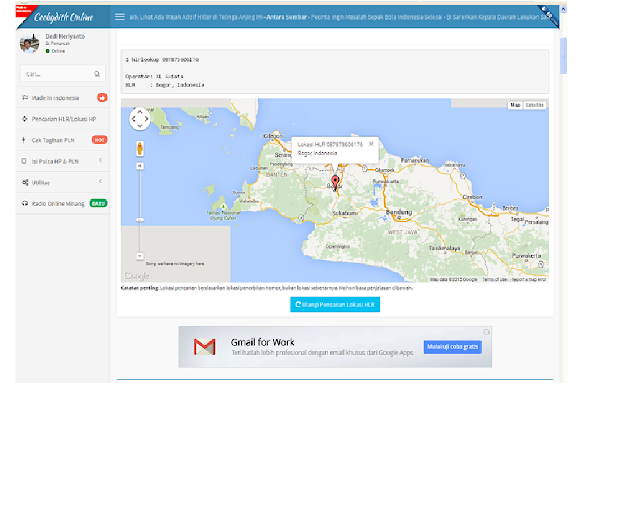Viewport: 640px width, 512px height.
Task: Click Report a map error link
Action: click(x=529, y=279)
